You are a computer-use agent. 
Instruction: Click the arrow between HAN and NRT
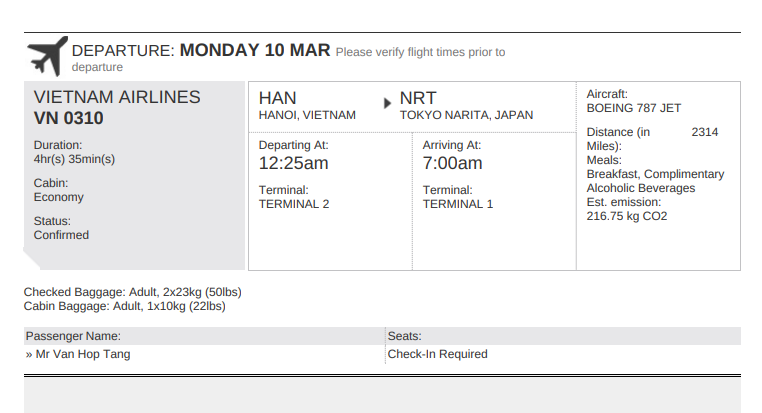click(388, 101)
